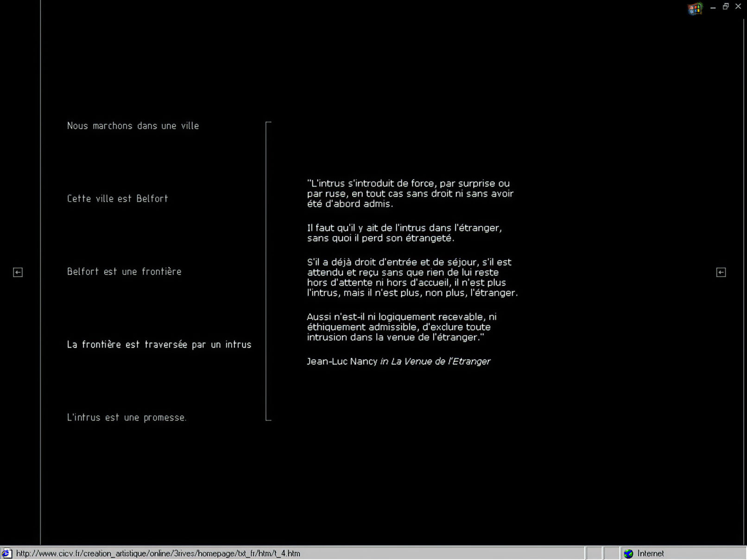Restore down the browser window
The width and height of the screenshot is (747, 560).
click(x=726, y=6)
